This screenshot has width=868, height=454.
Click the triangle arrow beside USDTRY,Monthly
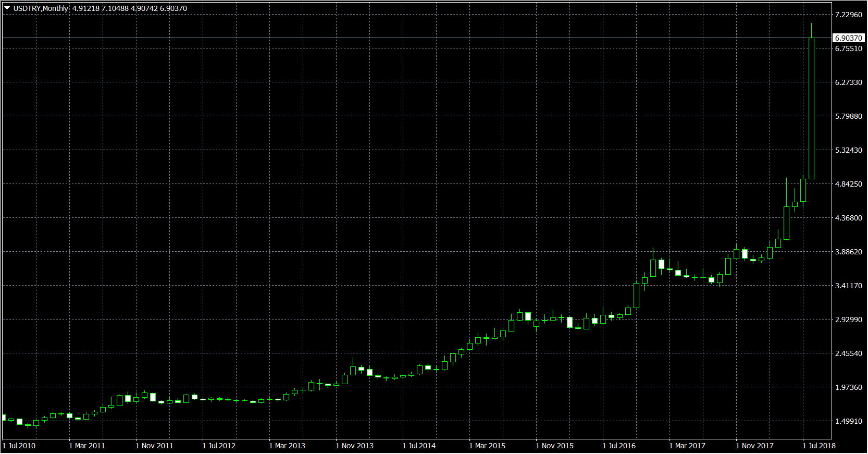[7, 8]
